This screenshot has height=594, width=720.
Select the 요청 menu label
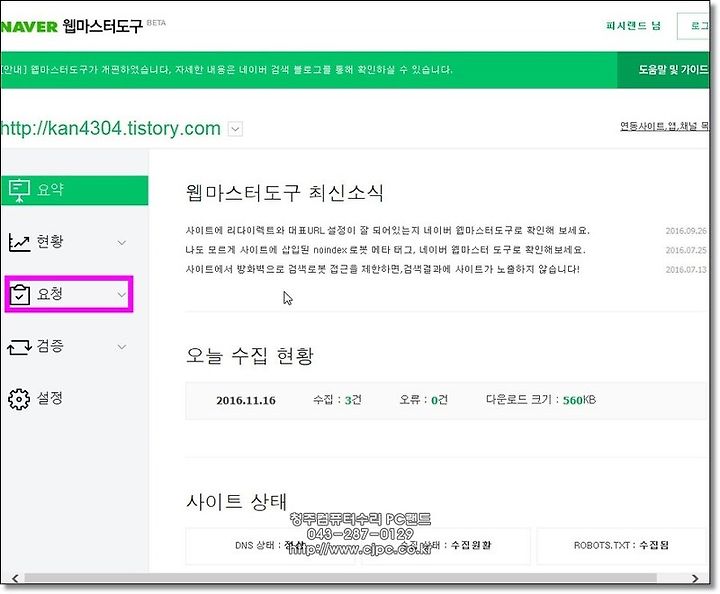(x=50, y=293)
